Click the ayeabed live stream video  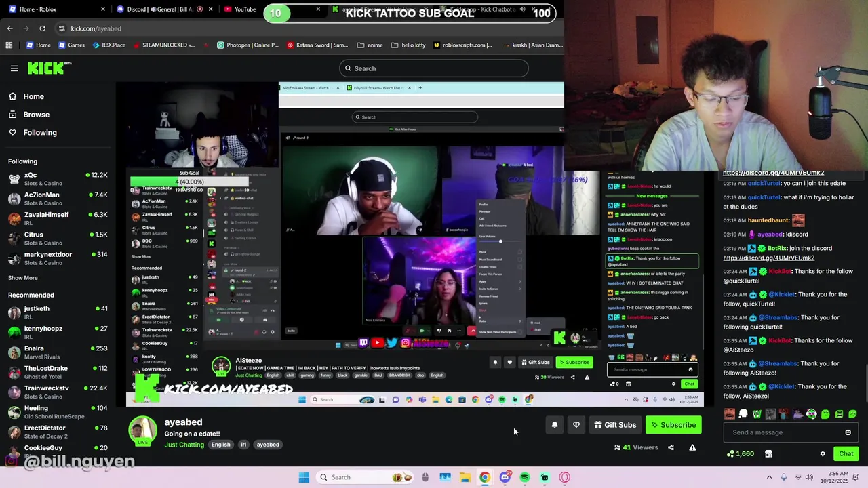click(x=414, y=244)
